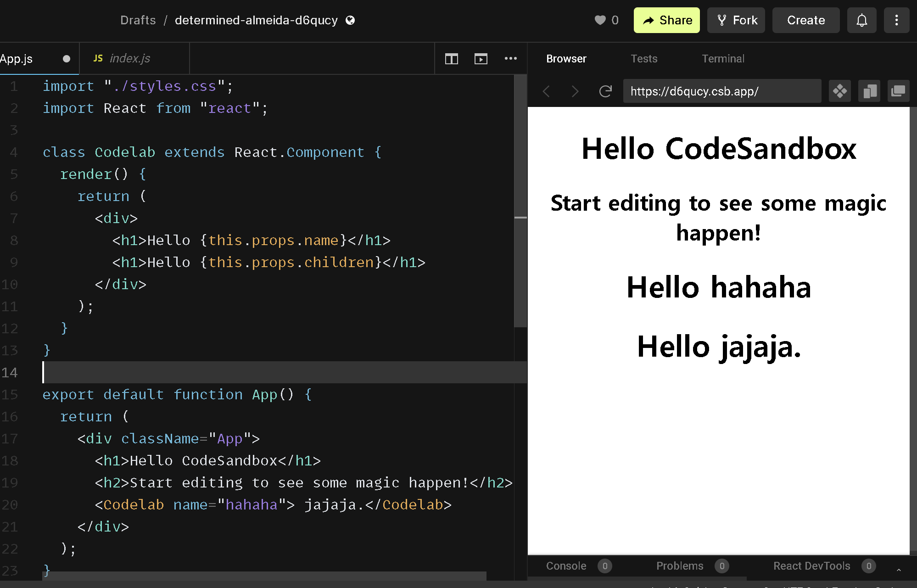Click the globe privacy icon

click(x=350, y=20)
